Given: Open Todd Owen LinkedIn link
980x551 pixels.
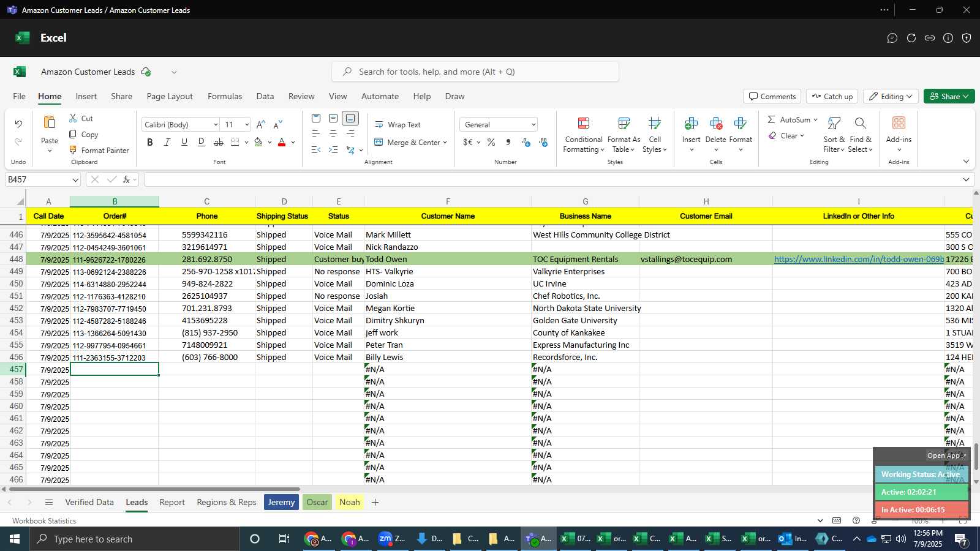Looking at the screenshot, I should coord(859,259).
